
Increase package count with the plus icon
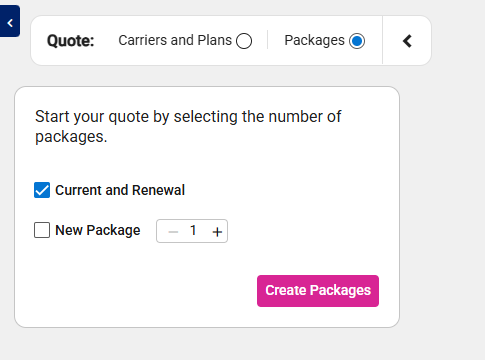pyautogui.click(x=217, y=231)
